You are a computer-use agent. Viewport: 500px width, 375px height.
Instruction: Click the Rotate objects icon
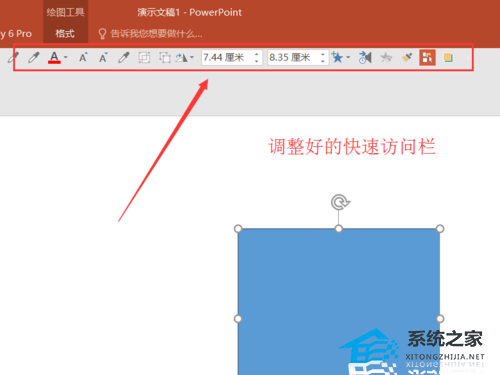tap(182, 58)
